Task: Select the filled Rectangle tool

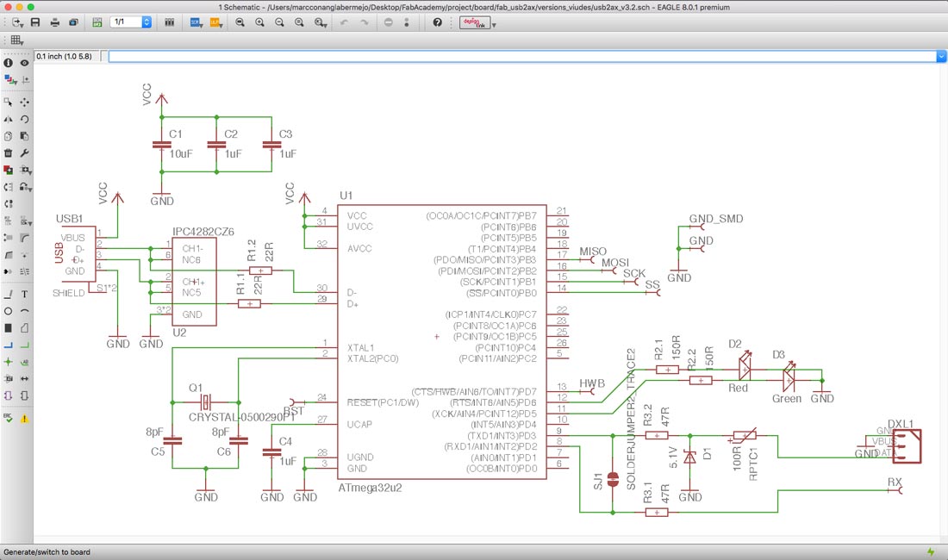Action: (8, 328)
